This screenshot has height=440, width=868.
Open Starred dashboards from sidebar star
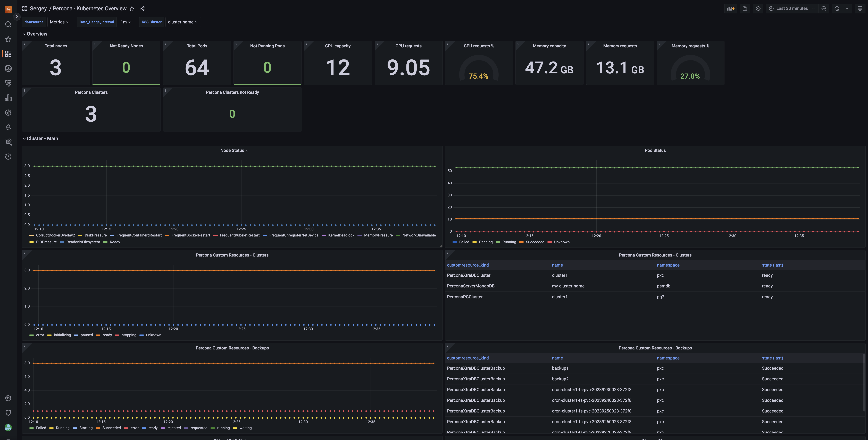9,39
